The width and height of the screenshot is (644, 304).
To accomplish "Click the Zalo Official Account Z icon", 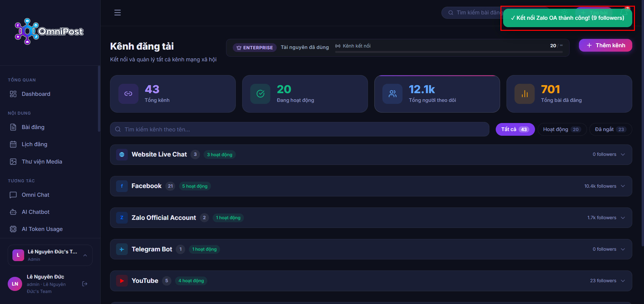I will [122, 218].
